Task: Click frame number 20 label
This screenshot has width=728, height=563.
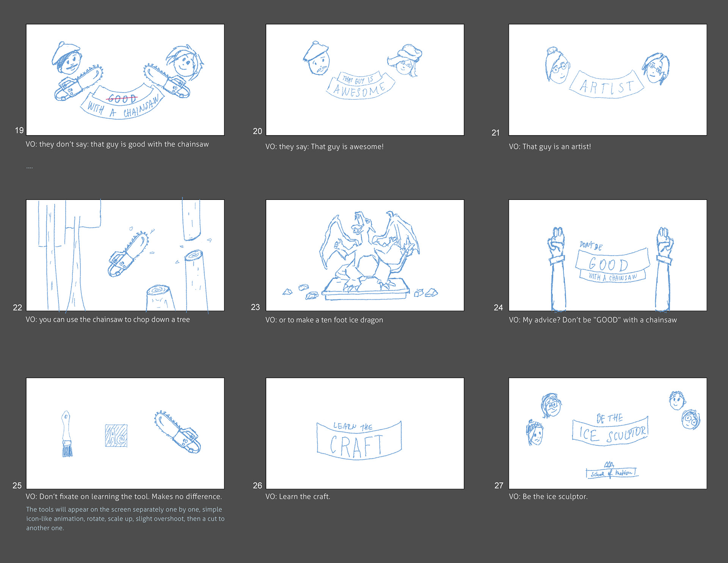Action: (257, 131)
